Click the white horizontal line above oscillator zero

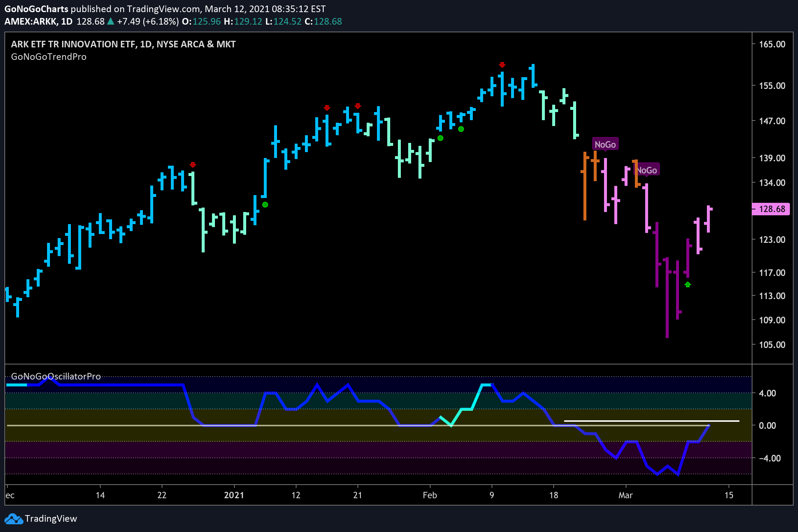[x=651, y=421]
